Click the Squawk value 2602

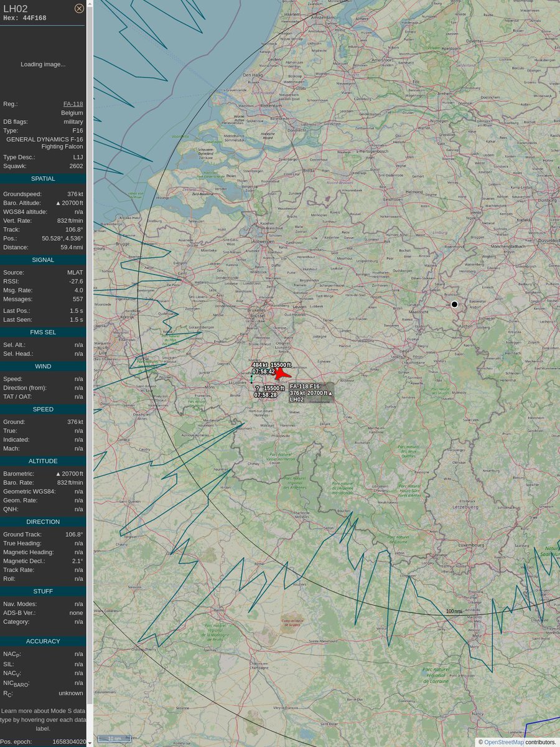(75, 166)
